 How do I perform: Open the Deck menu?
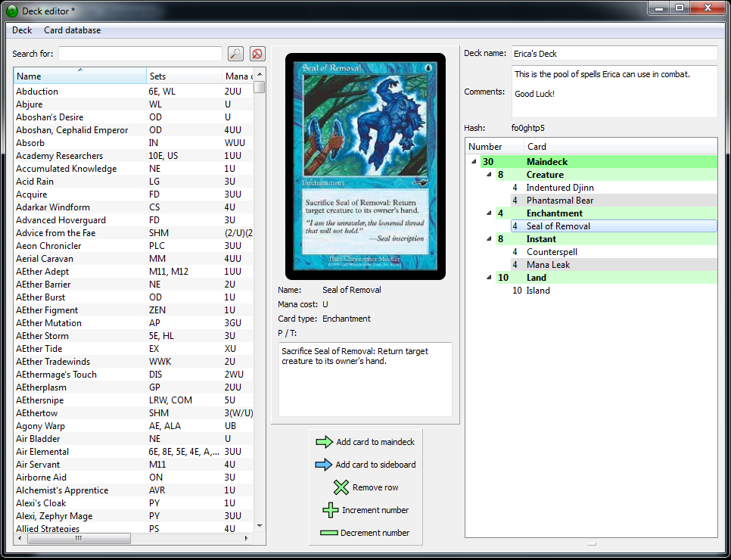click(x=22, y=30)
